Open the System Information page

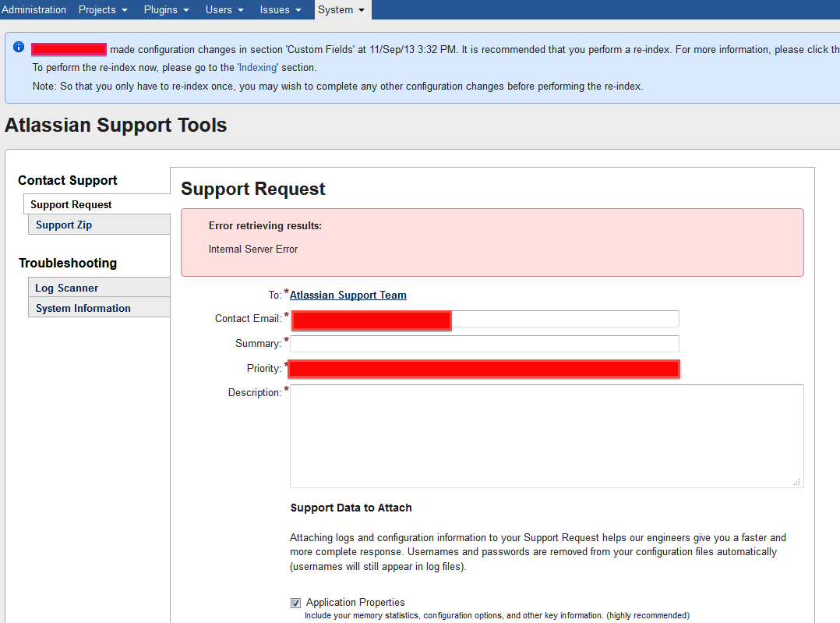pyautogui.click(x=99, y=308)
